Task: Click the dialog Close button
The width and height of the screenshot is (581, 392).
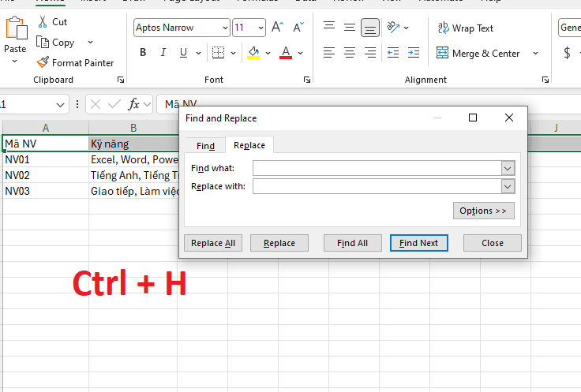Action: pyautogui.click(x=492, y=243)
